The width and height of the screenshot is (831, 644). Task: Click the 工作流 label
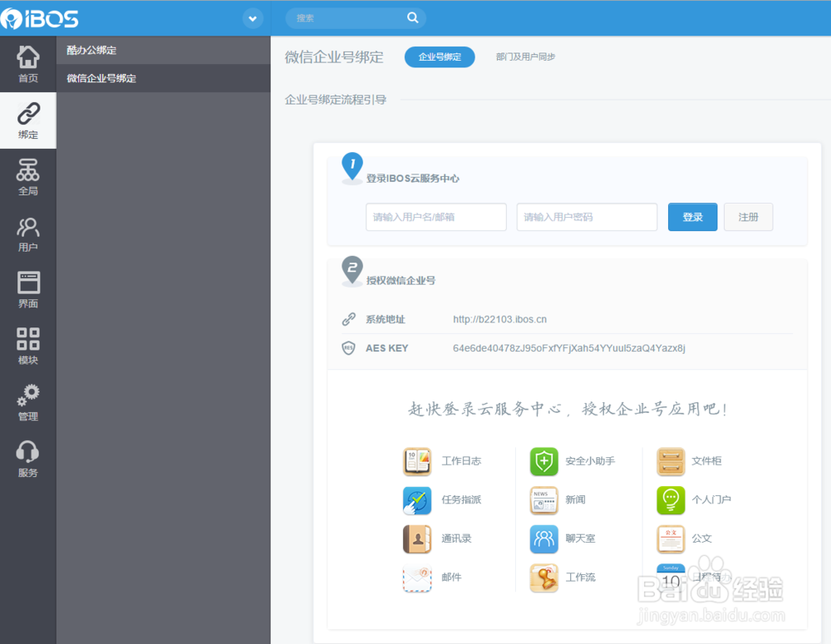coord(580,578)
